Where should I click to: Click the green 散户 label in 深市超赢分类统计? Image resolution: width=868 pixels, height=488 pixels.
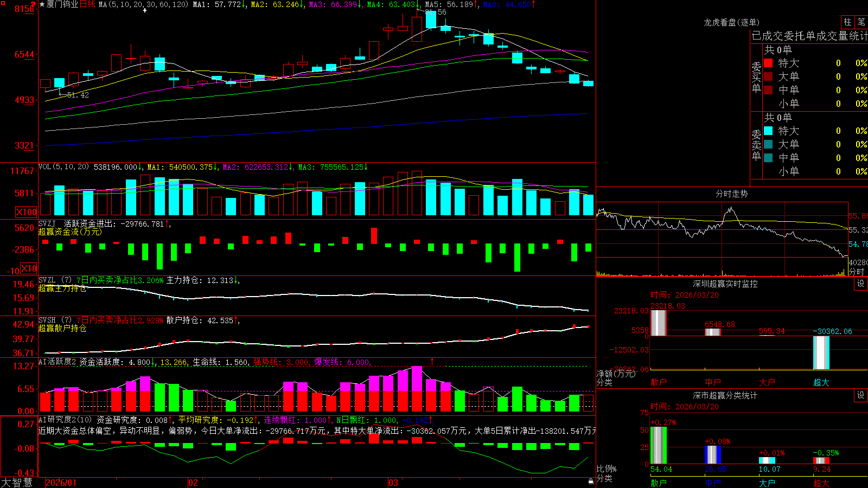pyautogui.click(x=659, y=483)
